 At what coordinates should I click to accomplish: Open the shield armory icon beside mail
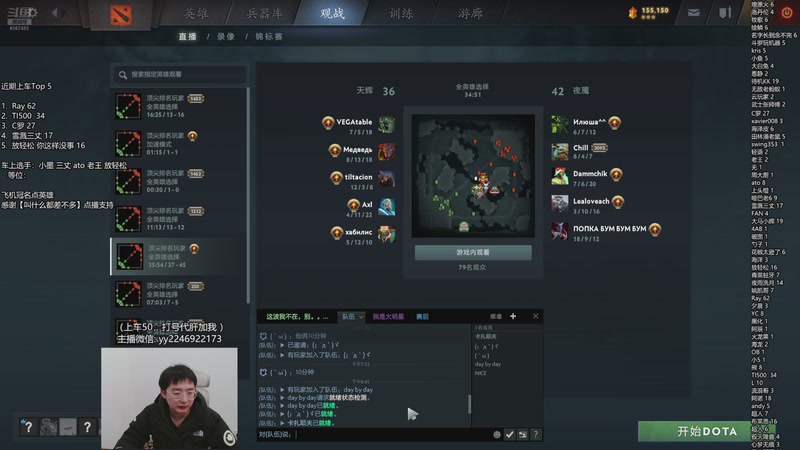coord(725,12)
